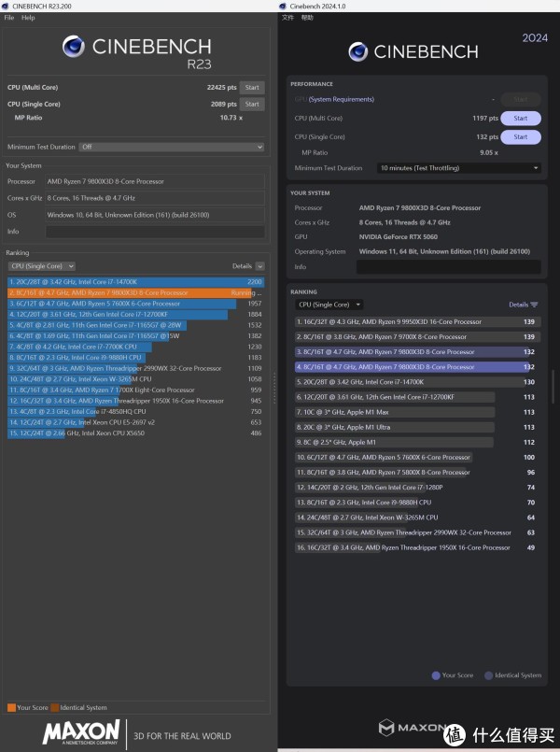Click the Your Score orange swatch in R23

pyautogui.click(x=11, y=707)
